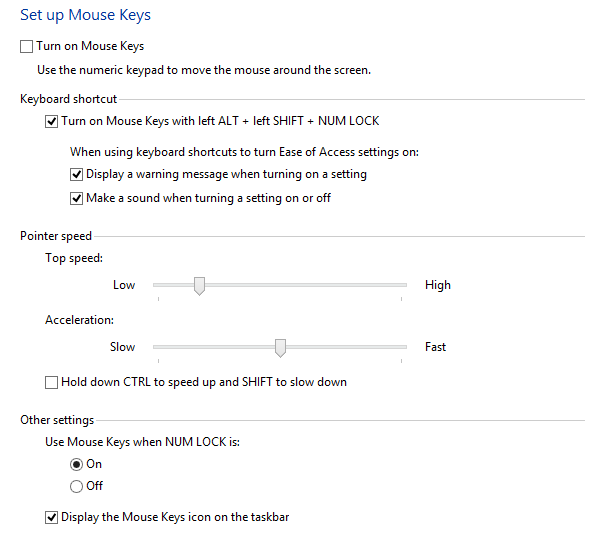Click the Pointer speed section label

tap(56, 236)
